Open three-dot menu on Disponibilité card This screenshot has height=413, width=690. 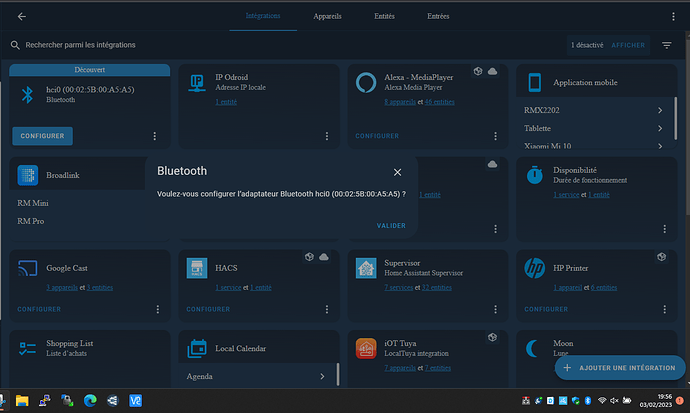click(664, 229)
